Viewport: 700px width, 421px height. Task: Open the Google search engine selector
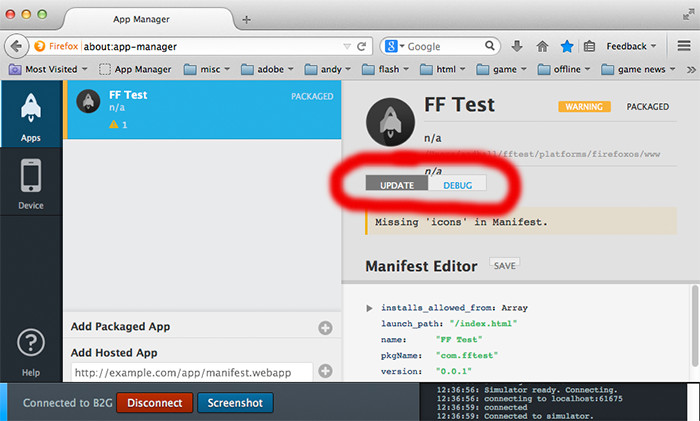pyautogui.click(x=394, y=46)
